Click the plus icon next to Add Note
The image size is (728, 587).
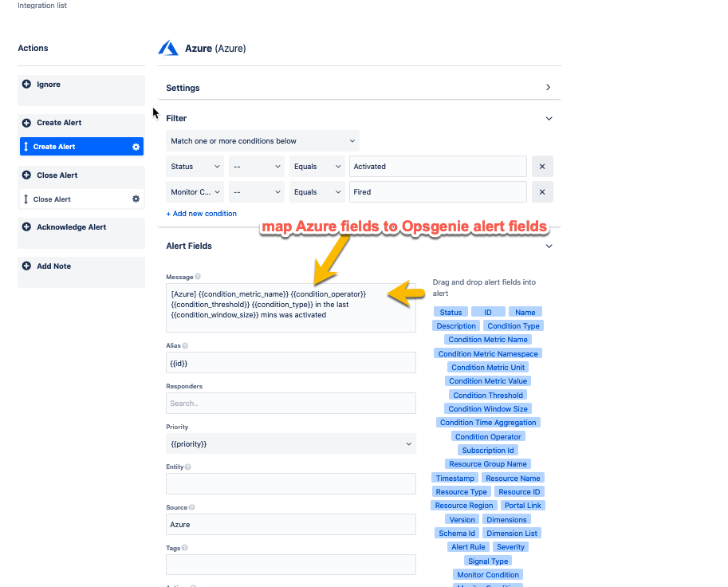click(26, 266)
